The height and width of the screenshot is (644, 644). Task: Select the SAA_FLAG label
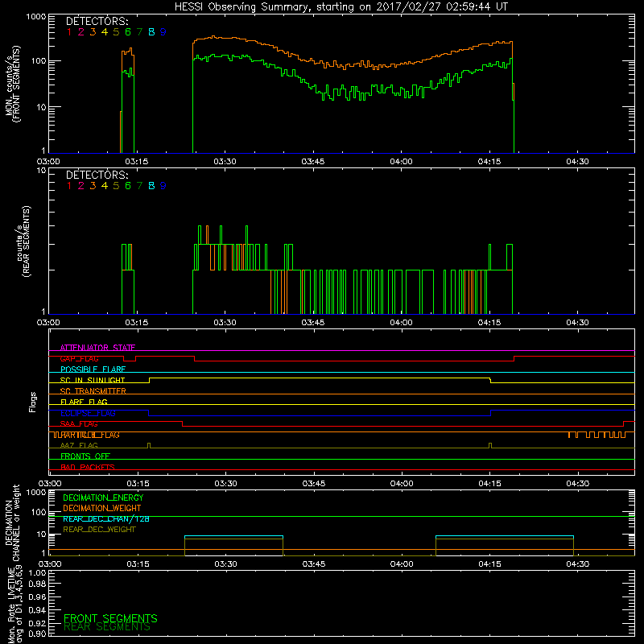[x=79, y=423]
